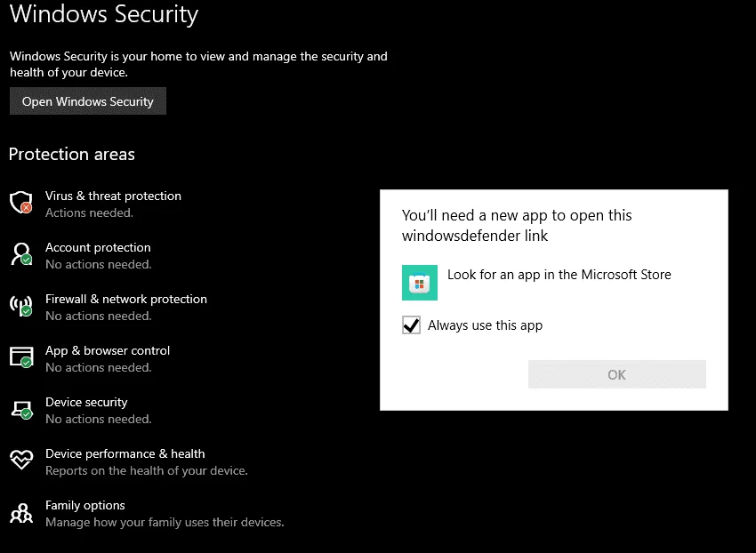
Task: Click No actions needed under Account protection
Action: pyautogui.click(x=99, y=264)
